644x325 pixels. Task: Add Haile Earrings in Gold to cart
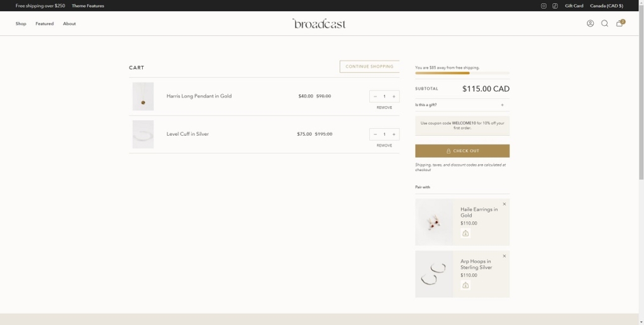coord(465,233)
